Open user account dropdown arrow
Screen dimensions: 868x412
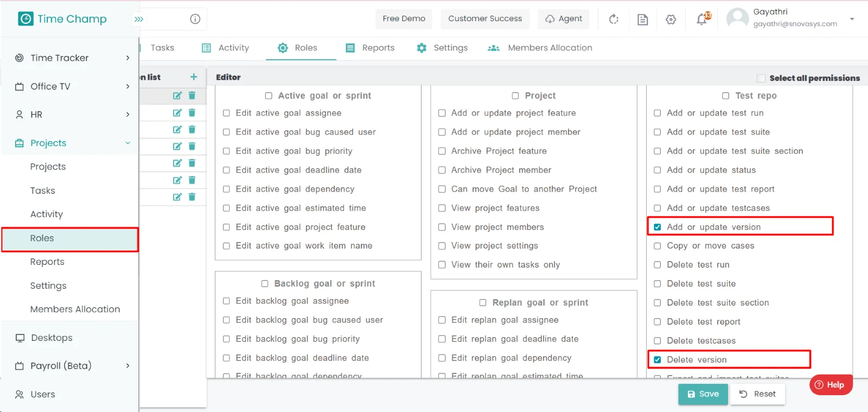point(852,19)
